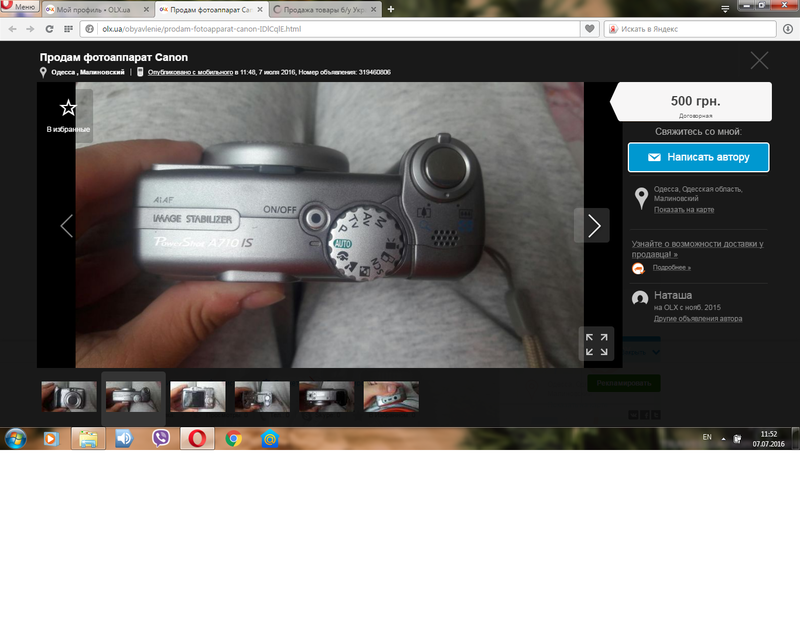Image resolution: width=800 pixels, height=634 pixels.
Task: Open Viber from the taskbar
Action: [161, 439]
